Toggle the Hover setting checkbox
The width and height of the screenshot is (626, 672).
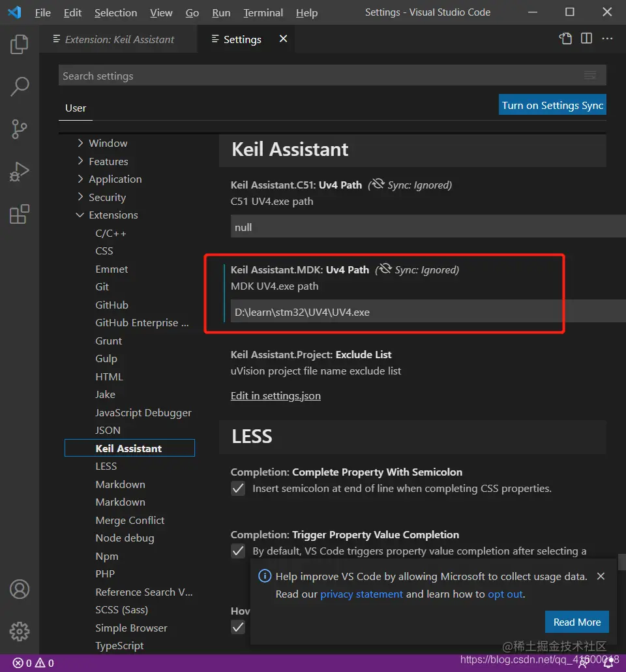238,627
